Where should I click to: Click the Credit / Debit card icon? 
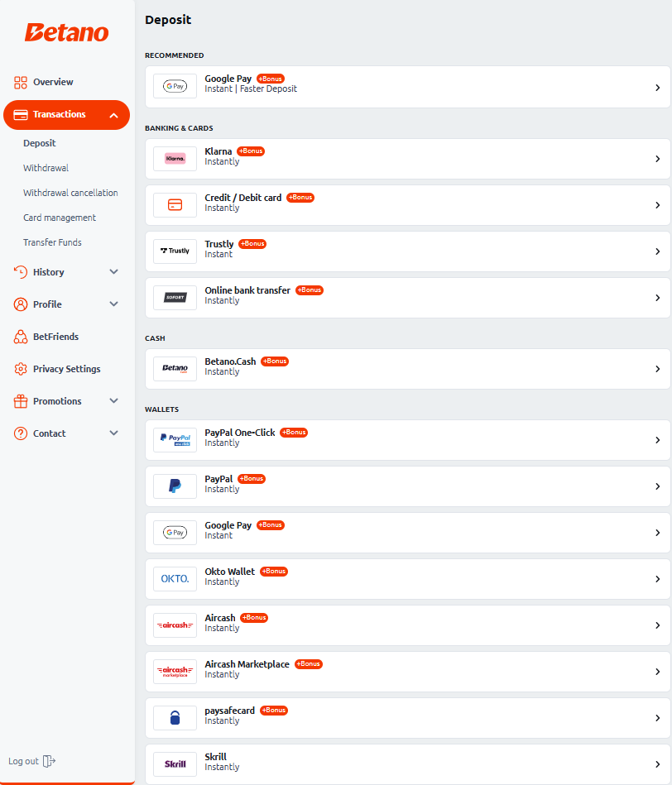pyautogui.click(x=175, y=205)
